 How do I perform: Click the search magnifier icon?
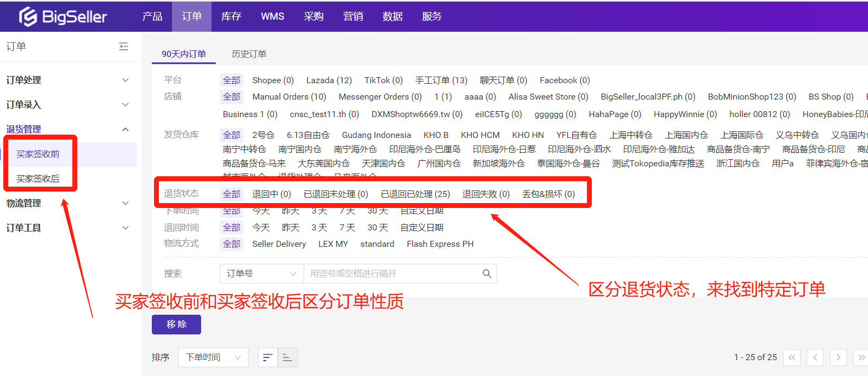pyautogui.click(x=487, y=274)
